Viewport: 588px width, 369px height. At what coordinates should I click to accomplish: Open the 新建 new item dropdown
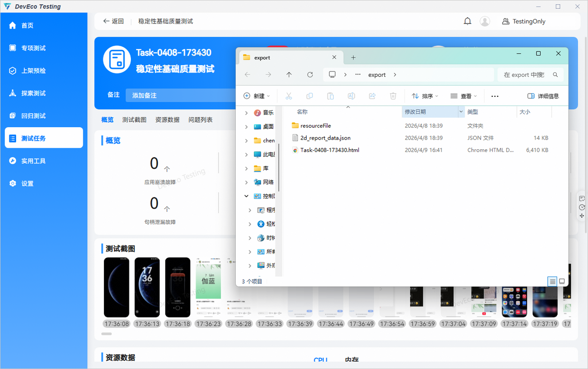coord(257,96)
